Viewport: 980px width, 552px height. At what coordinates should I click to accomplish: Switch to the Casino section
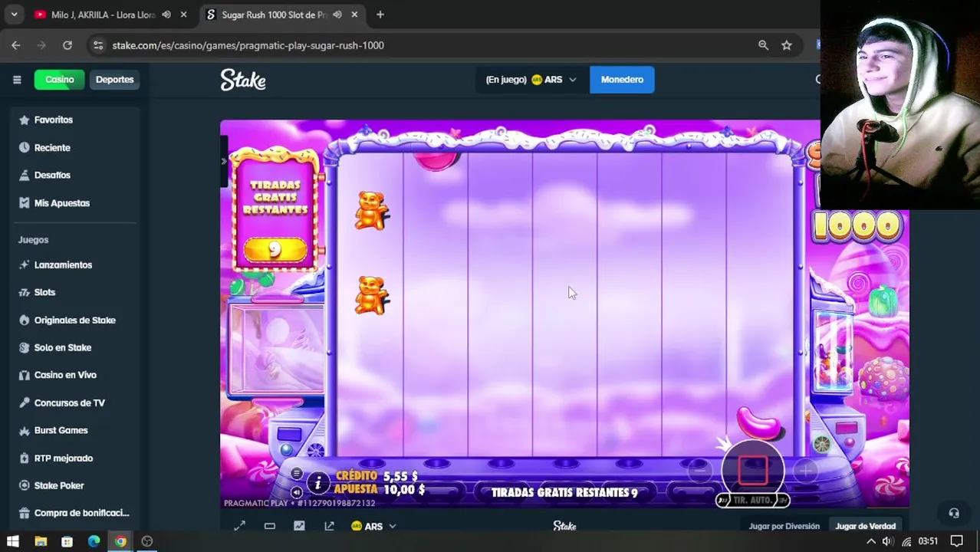pyautogui.click(x=59, y=80)
